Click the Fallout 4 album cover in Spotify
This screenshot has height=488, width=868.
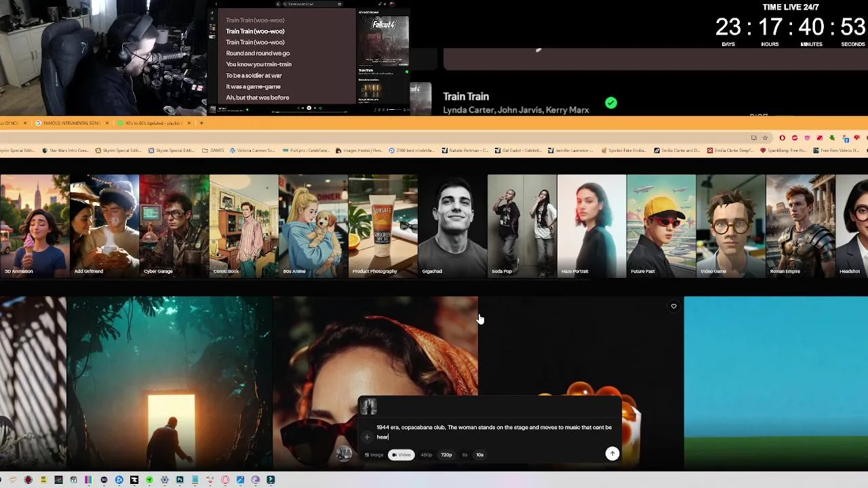click(x=383, y=40)
